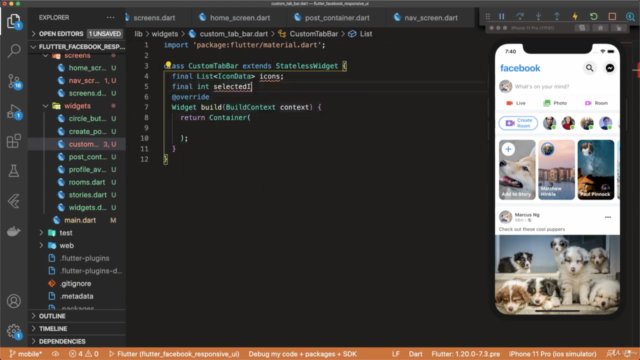Expand the Timeline panel
Image resolution: width=640 pixels, height=360 pixels.
[x=77, y=329]
